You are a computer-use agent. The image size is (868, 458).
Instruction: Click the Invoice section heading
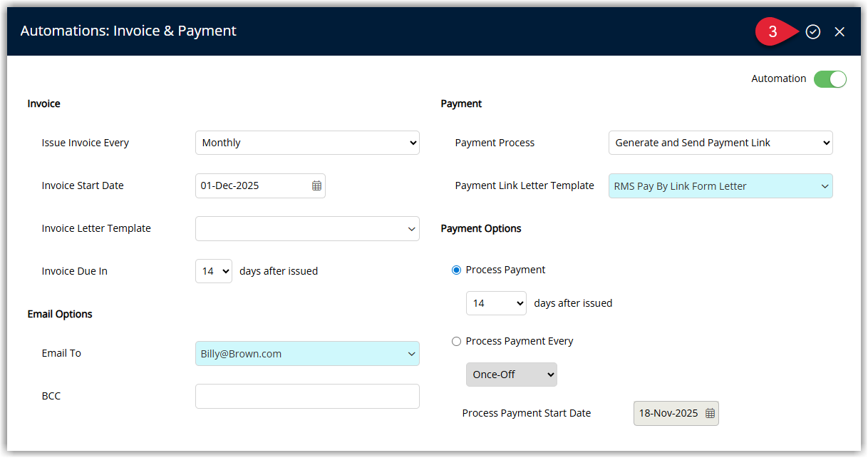[44, 103]
